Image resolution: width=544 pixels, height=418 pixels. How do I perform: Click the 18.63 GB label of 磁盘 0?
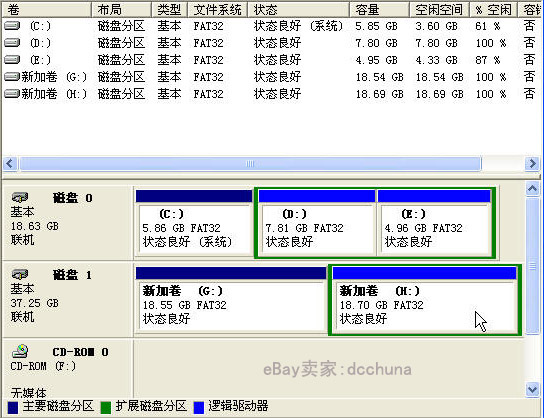pyautogui.click(x=35, y=226)
